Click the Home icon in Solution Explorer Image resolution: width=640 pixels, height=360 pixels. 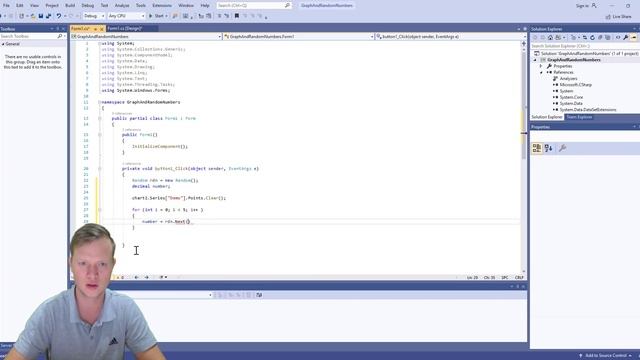click(550, 38)
